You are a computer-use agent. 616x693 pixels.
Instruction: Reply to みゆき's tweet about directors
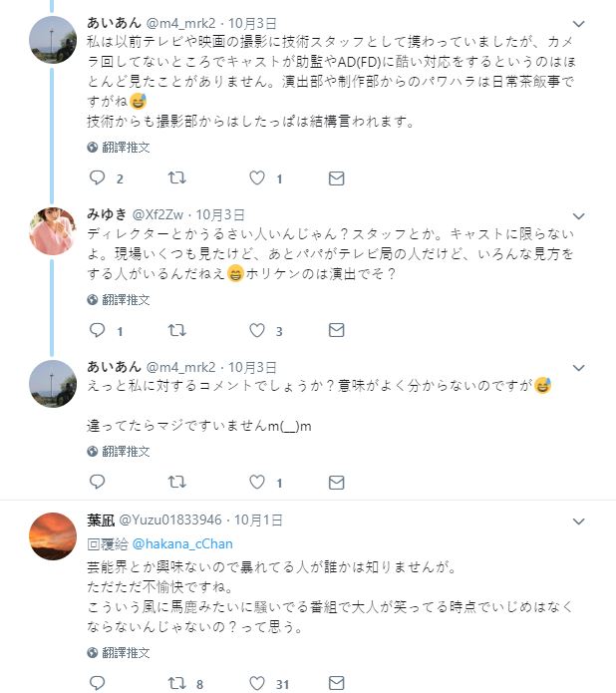coord(97,330)
